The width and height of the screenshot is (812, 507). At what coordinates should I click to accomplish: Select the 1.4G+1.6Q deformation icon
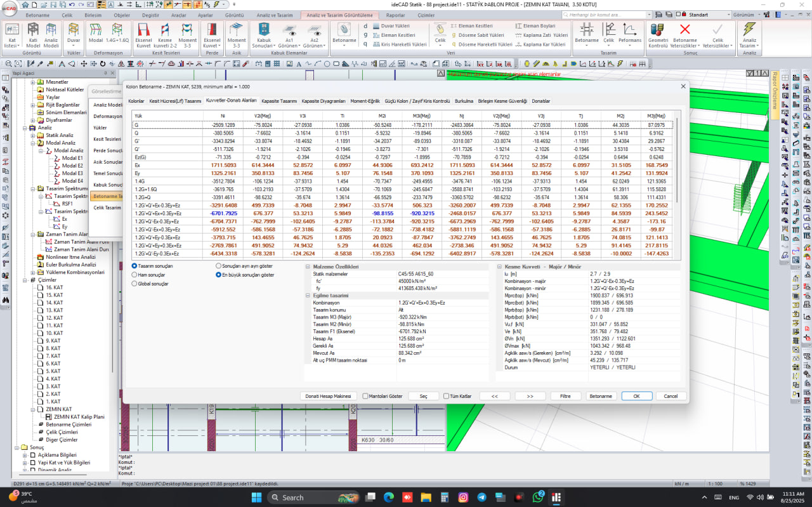coord(117,33)
